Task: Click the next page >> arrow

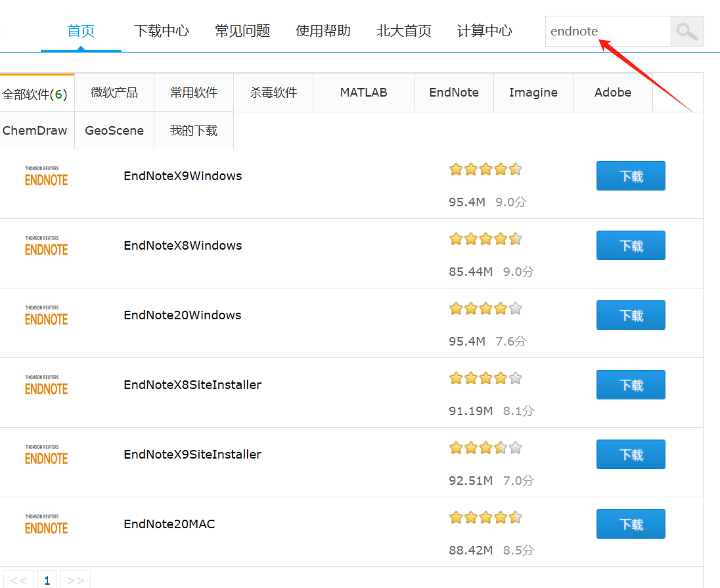Action: 76,580
